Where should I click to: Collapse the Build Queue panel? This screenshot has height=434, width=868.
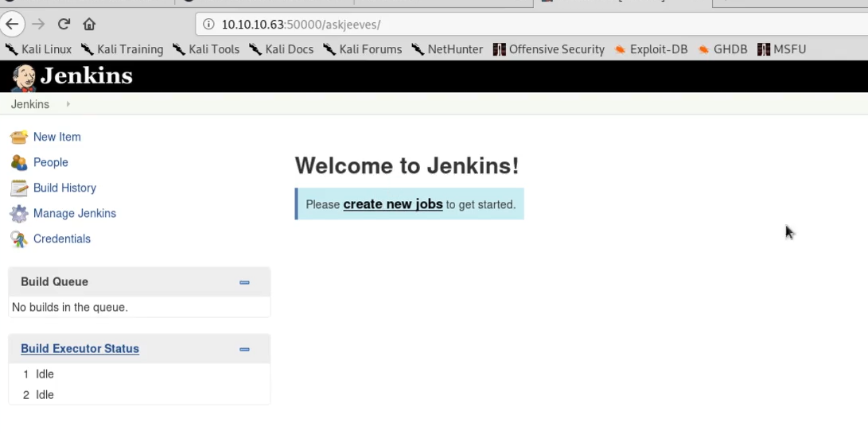pyautogui.click(x=244, y=282)
